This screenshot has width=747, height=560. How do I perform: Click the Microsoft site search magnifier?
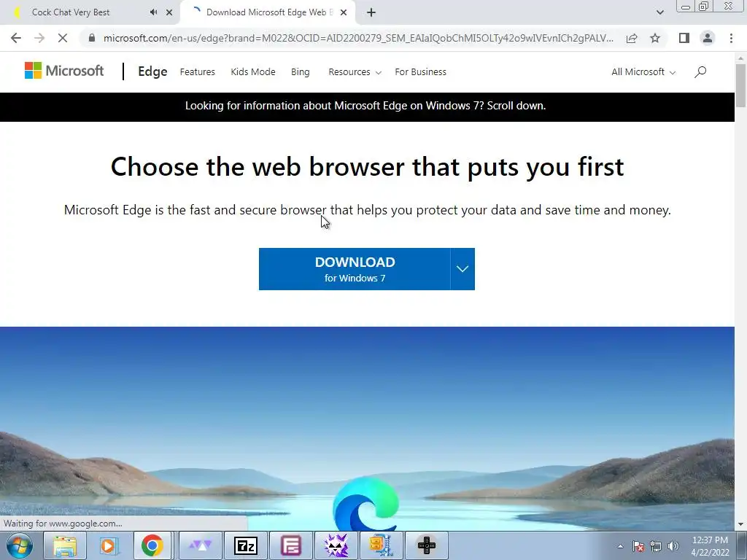tap(700, 72)
